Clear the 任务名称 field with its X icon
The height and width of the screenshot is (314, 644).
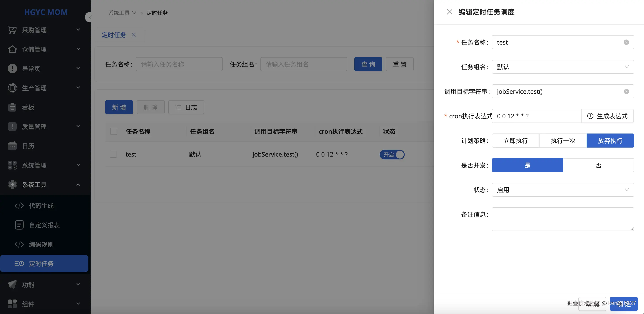click(x=626, y=42)
